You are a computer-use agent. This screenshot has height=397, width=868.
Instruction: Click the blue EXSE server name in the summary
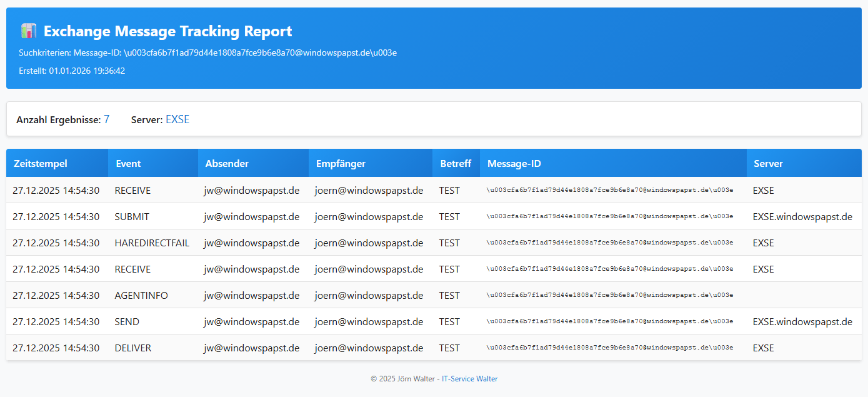coord(177,119)
